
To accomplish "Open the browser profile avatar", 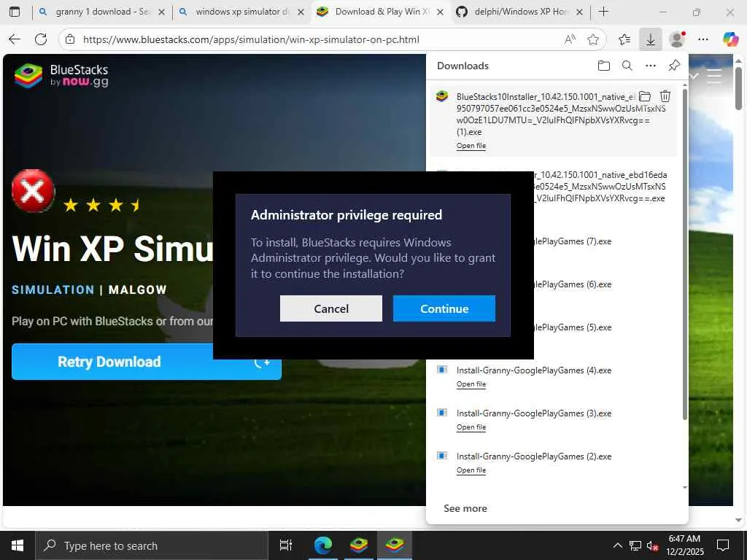I will click(x=677, y=39).
